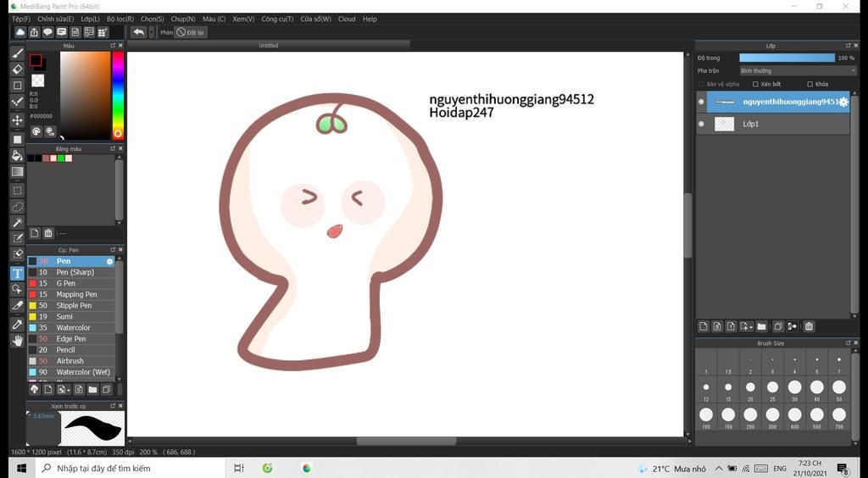
Task: Switch to the Untitled document tab
Action: click(269, 46)
